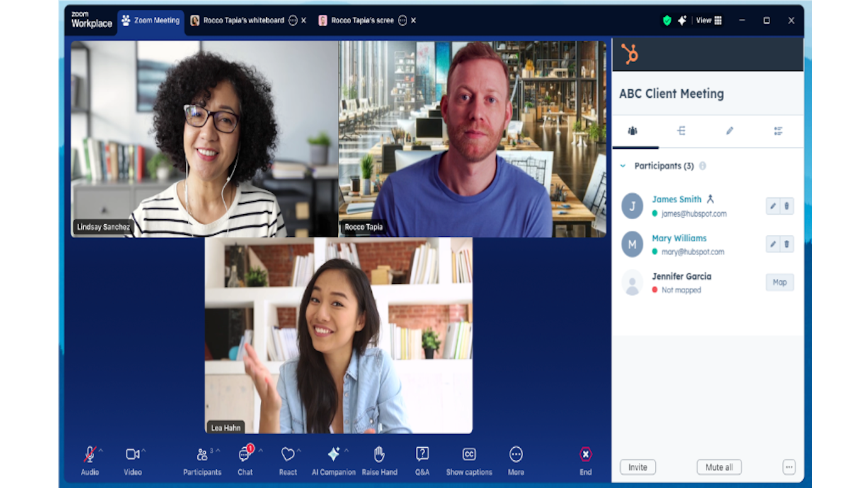This screenshot has width=868, height=488.
Task: Click mary@hubspot.com email text
Action: pos(693,252)
